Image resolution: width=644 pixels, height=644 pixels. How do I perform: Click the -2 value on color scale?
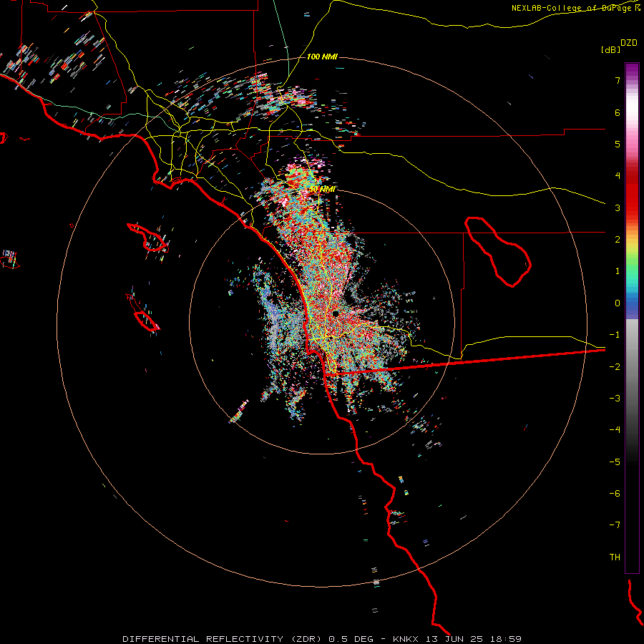pos(615,367)
